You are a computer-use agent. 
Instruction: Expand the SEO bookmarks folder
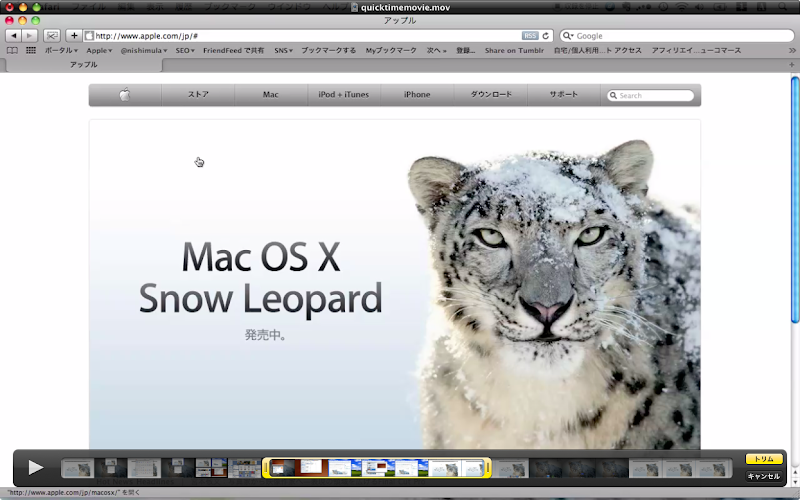pyautogui.click(x=185, y=51)
